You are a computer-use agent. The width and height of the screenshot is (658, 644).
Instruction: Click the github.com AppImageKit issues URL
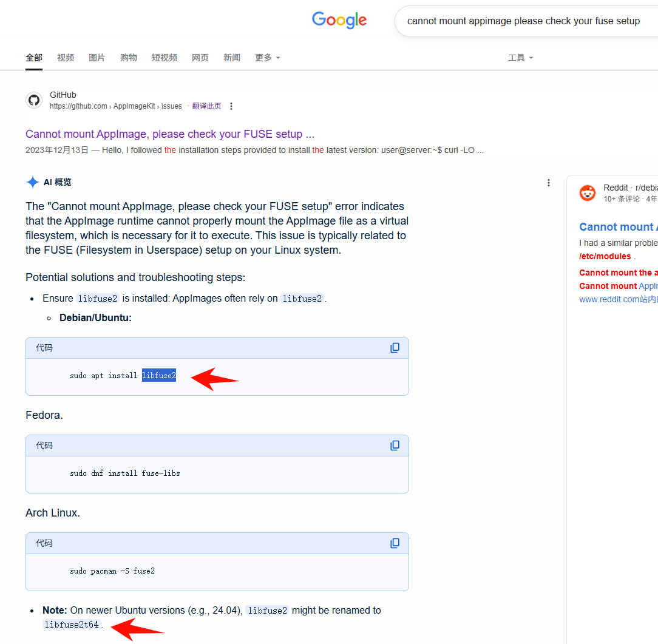[x=116, y=106]
